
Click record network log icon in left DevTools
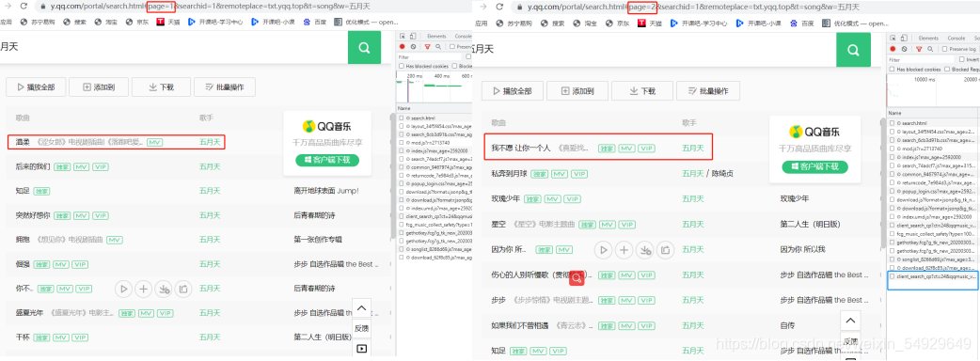pyautogui.click(x=402, y=47)
